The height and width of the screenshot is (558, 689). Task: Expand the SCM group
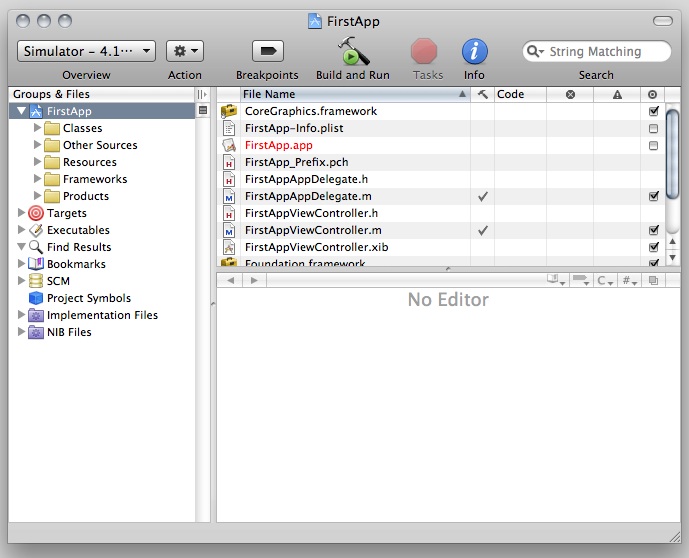pyautogui.click(x=21, y=281)
